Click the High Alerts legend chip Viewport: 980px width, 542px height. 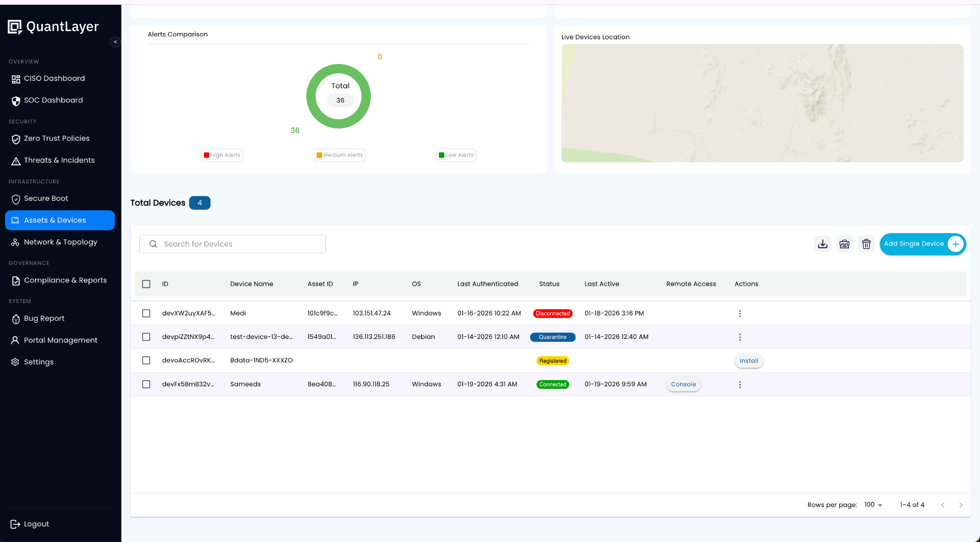(x=222, y=155)
